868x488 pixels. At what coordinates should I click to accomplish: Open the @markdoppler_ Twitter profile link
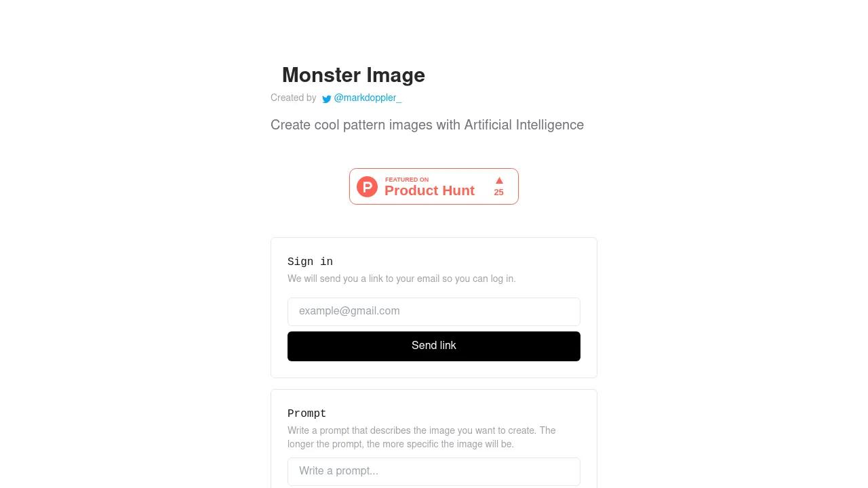pyautogui.click(x=368, y=98)
